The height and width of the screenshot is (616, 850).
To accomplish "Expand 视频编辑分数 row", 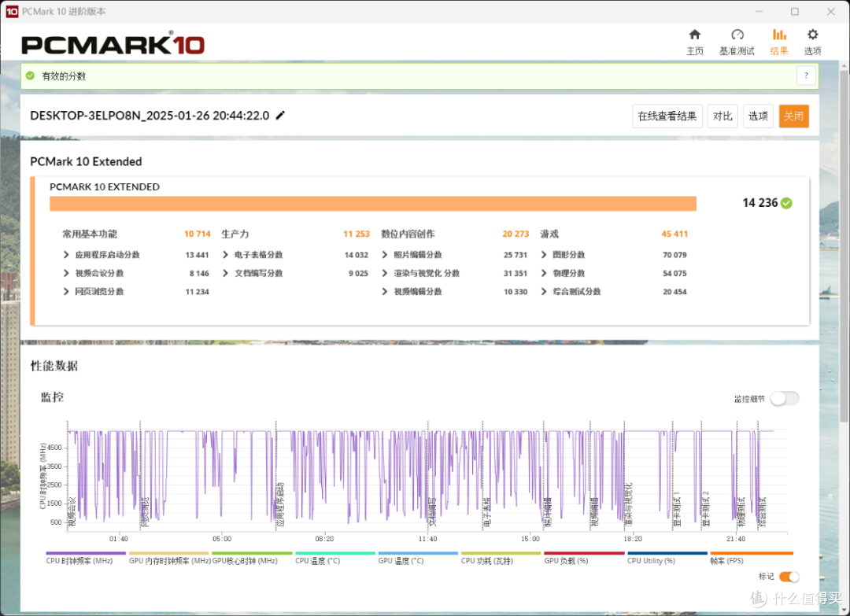I will pos(385,291).
